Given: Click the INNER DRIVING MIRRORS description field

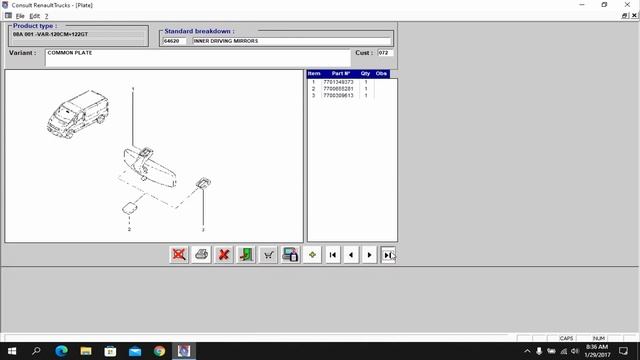Looking at the screenshot, I should (x=291, y=41).
